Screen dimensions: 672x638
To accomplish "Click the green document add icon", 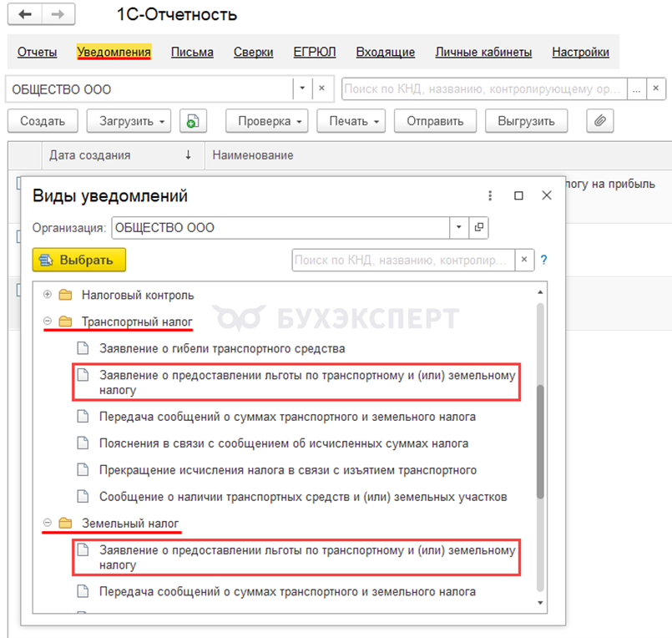I will [193, 121].
